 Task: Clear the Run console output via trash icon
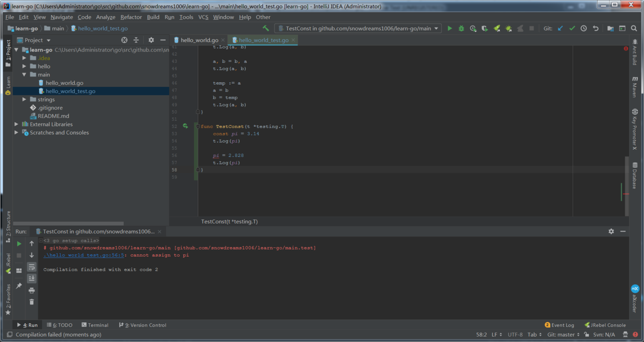click(x=32, y=301)
